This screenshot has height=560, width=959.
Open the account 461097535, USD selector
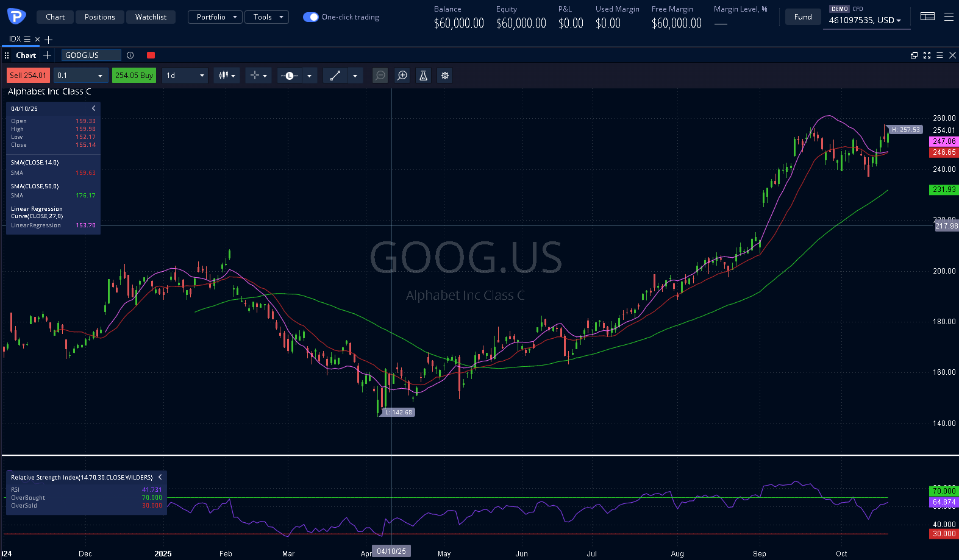point(865,20)
